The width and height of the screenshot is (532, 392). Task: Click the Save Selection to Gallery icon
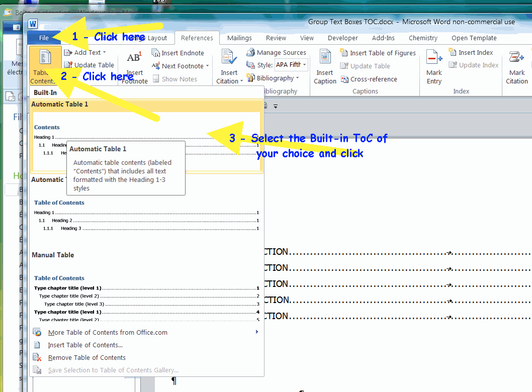click(x=37, y=370)
